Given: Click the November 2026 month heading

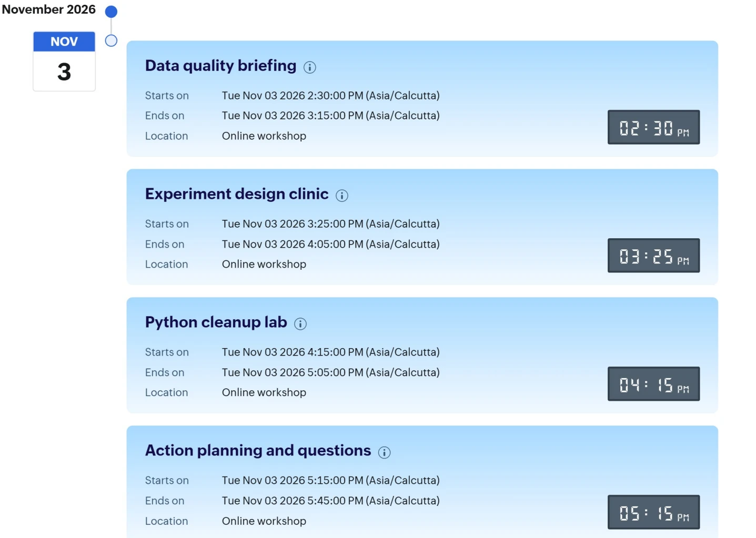Looking at the screenshot, I should (49, 9).
